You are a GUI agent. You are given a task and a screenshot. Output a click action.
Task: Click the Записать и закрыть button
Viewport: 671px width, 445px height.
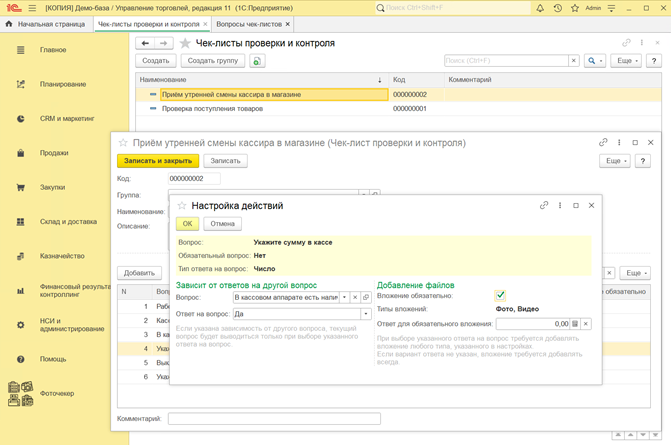[158, 160]
